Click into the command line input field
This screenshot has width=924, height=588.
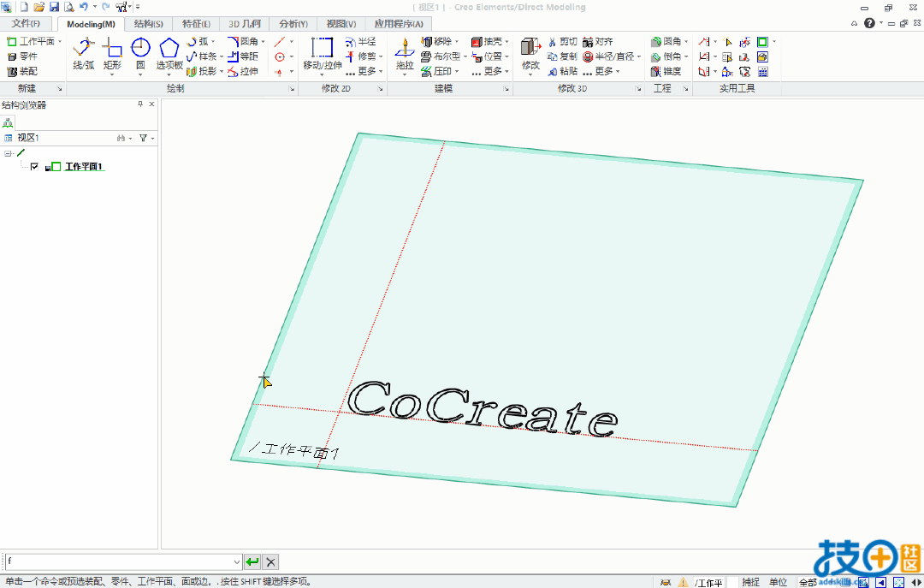point(118,562)
